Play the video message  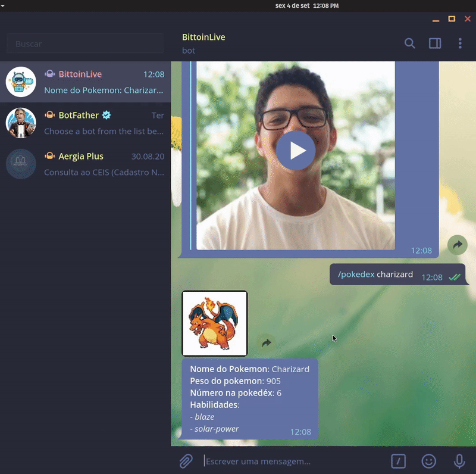point(295,151)
